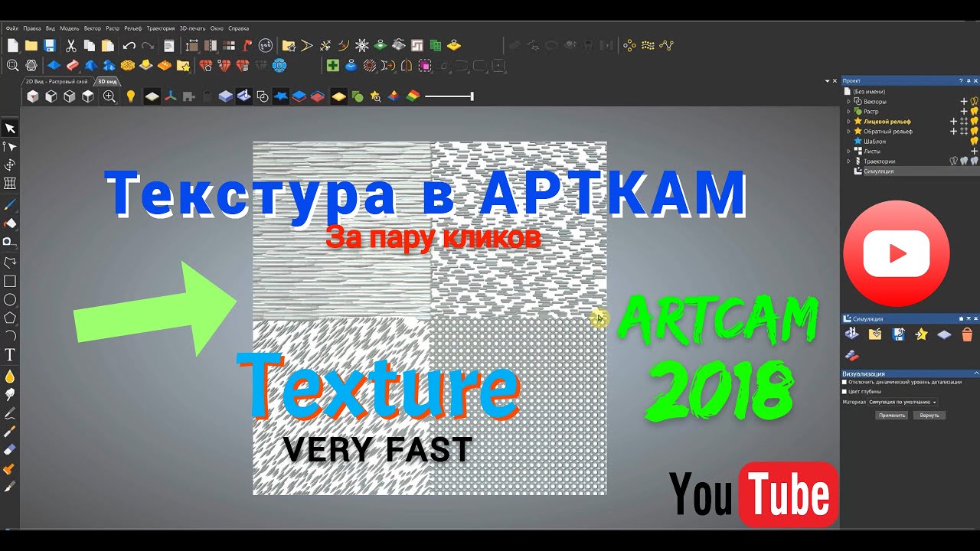This screenshot has height=551, width=980.
Task: Toggle visibility bulb for Обратный рельеф
Action: (974, 131)
